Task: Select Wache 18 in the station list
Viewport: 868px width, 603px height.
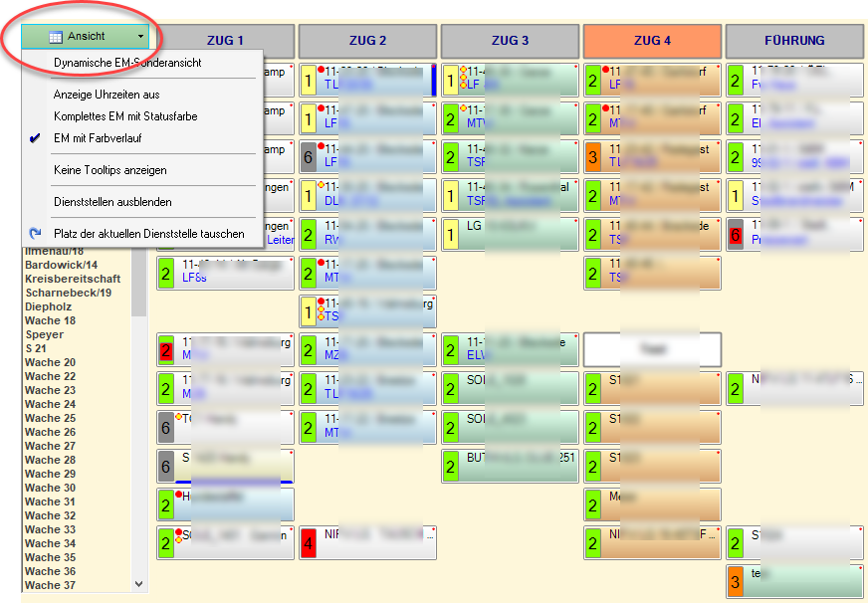Action: click(x=50, y=320)
